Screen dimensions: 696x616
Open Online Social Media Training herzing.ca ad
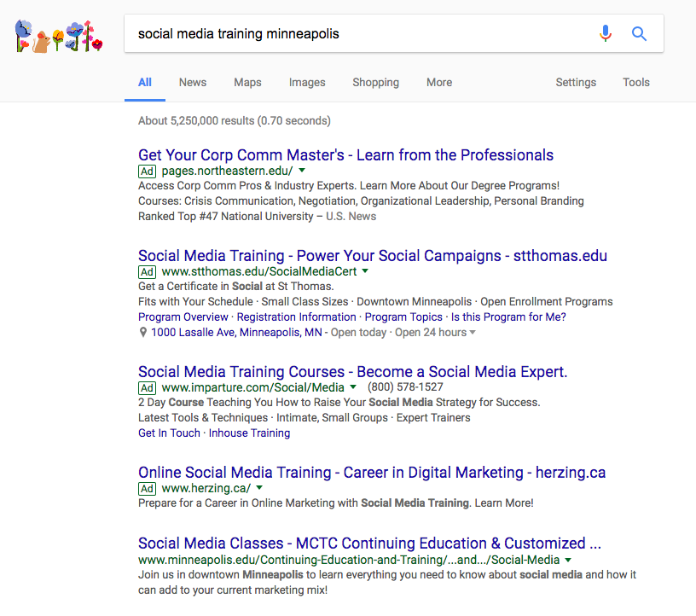[x=372, y=473]
